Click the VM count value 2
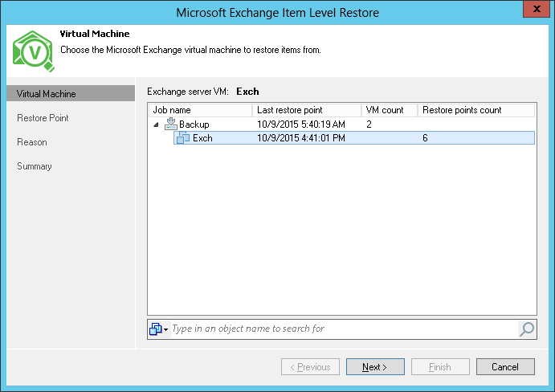The height and width of the screenshot is (392, 555). [x=369, y=125]
